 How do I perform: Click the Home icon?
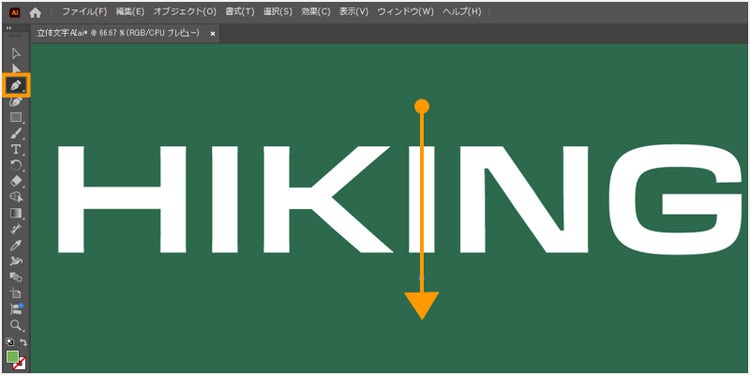pyautogui.click(x=35, y=12)
